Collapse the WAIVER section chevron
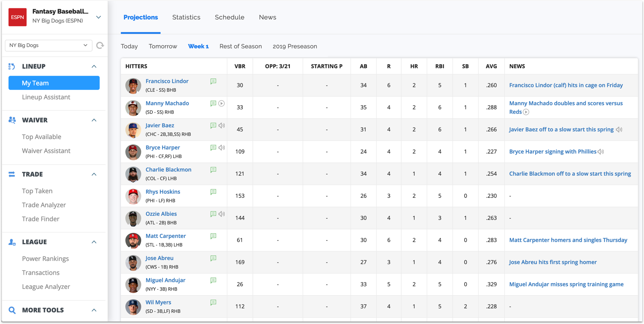Image resolution: width=644 pixels, height=324 pixels. click(94, 120)
